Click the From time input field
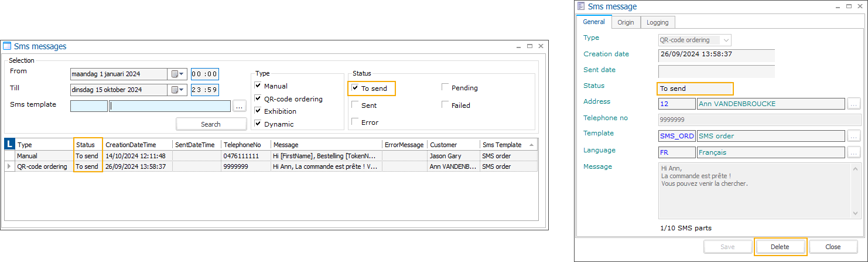 tap(204, 74)
